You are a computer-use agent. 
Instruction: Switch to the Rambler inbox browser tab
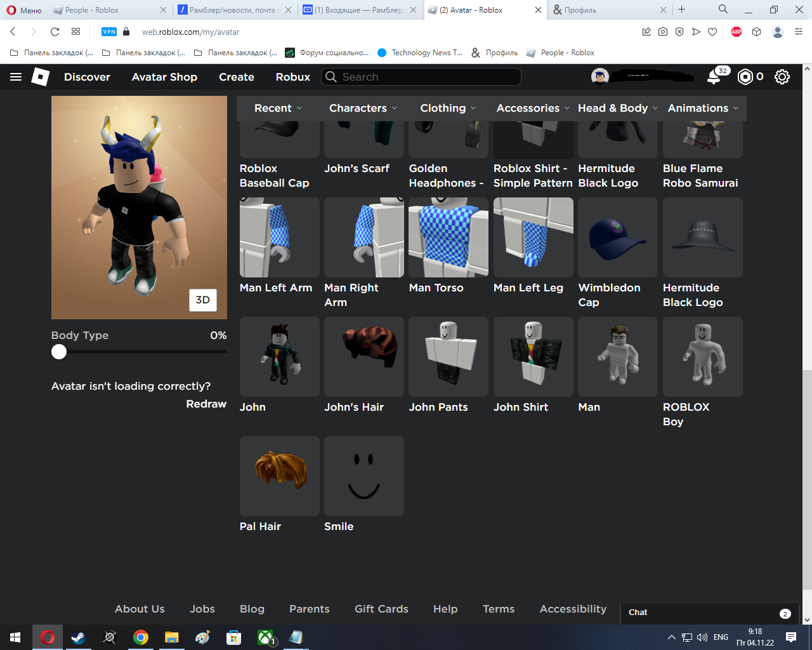click(x=360, y=10)
